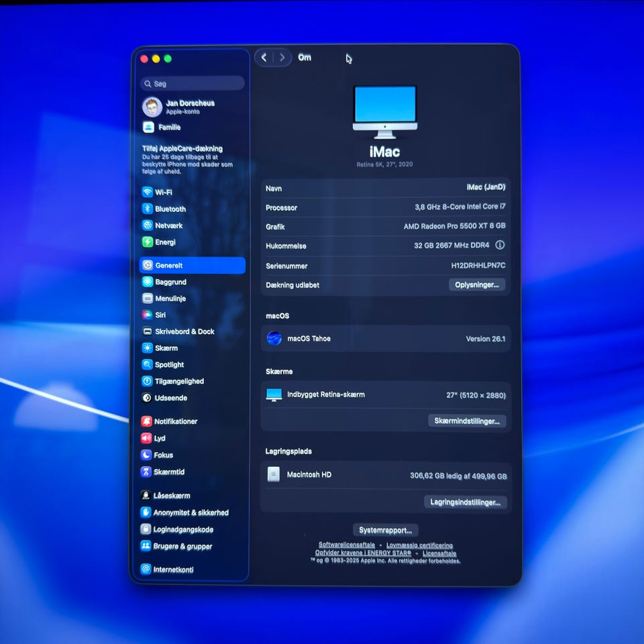This screenshot has height=644, width=644.
Task: Go back with the left chevron
Action: (x=264, y=58)
